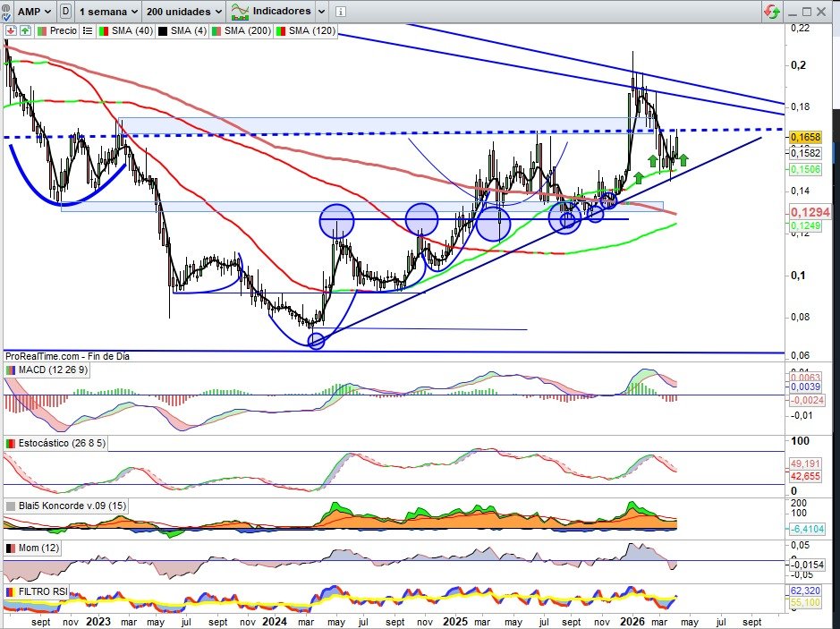This screenshot has width=840, height=629.
Task: Click the 0,1582 price axis label
Action: [806, 153]
